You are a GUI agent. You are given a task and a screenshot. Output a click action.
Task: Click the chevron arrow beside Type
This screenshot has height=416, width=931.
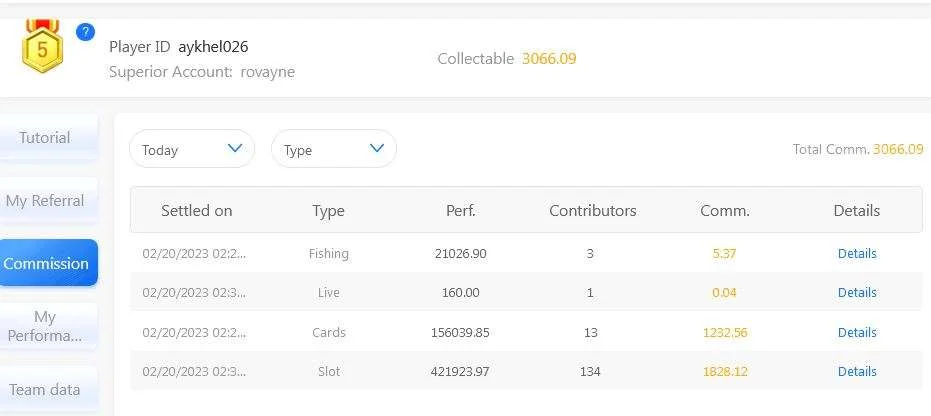point(377,148)
